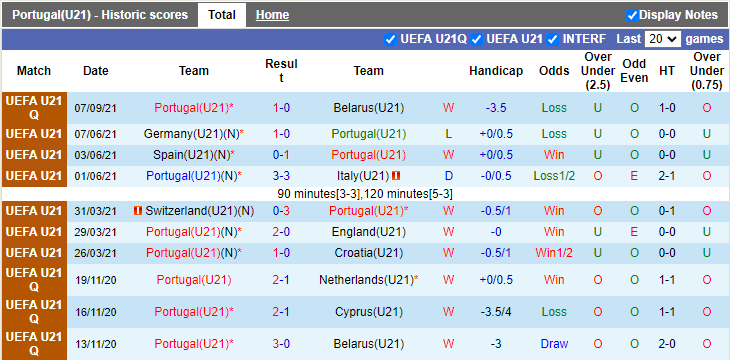The width and height of the screenshot is (730, 360).
Task: Uncheck the INTERF filter checkbox
Action: point(553,40)
